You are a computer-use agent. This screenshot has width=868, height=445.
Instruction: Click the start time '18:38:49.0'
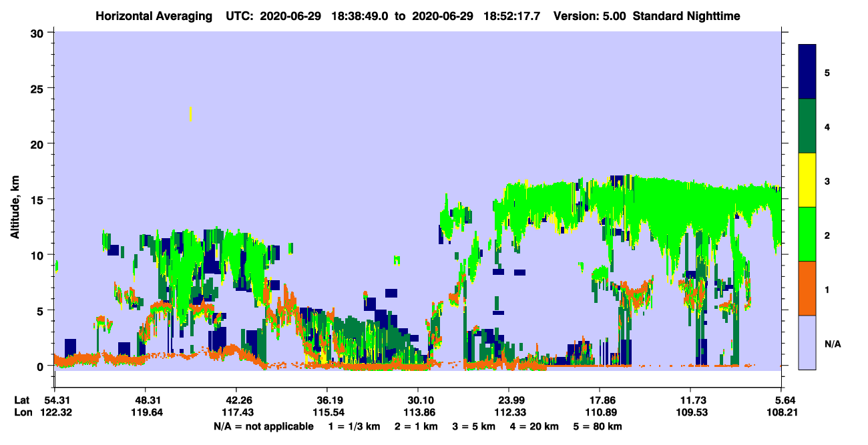click(x=359, y=15)
